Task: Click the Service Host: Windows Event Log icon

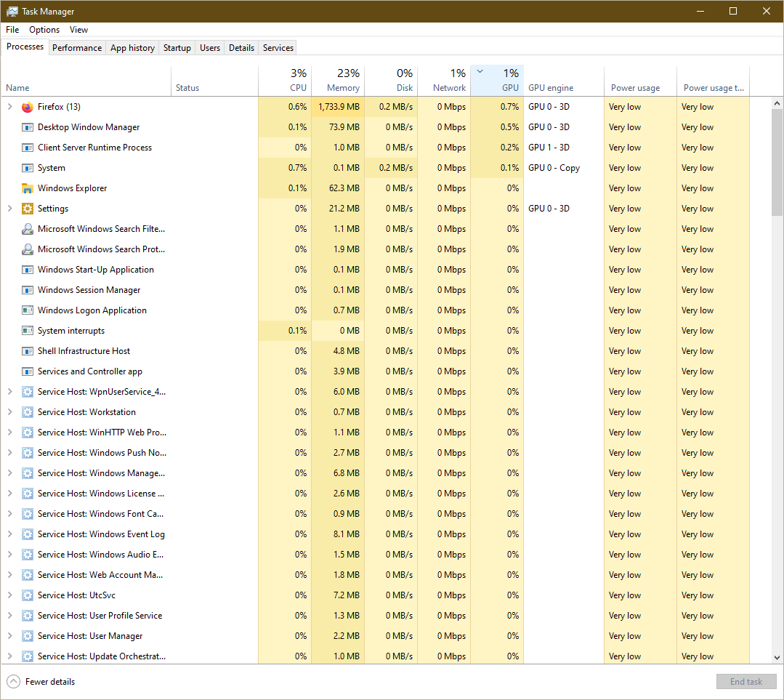Action: 28,534
